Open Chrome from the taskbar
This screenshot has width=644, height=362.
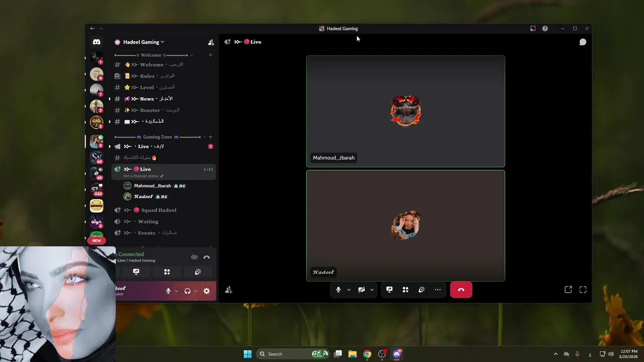point(367,354)
